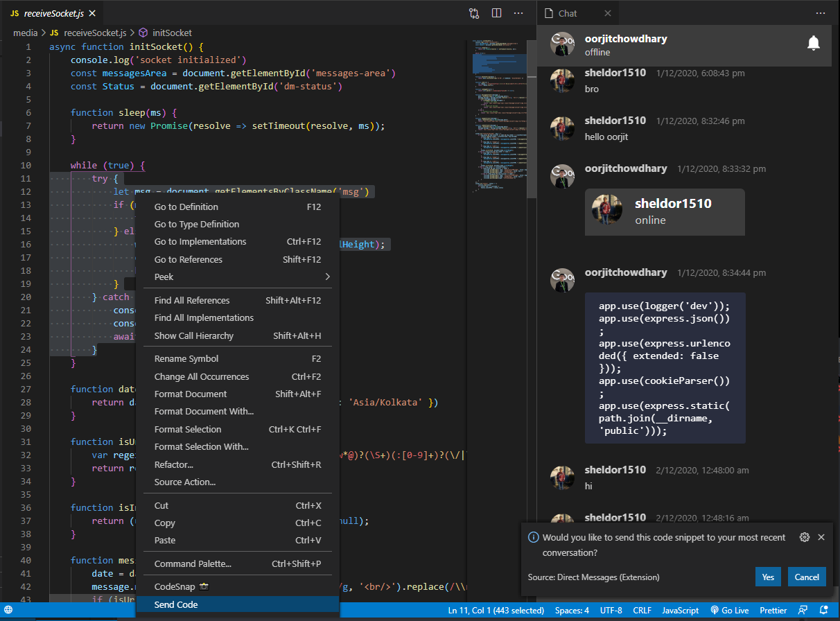Click the info icon in the notification
The image size is (840, 621).
[533, 537]
